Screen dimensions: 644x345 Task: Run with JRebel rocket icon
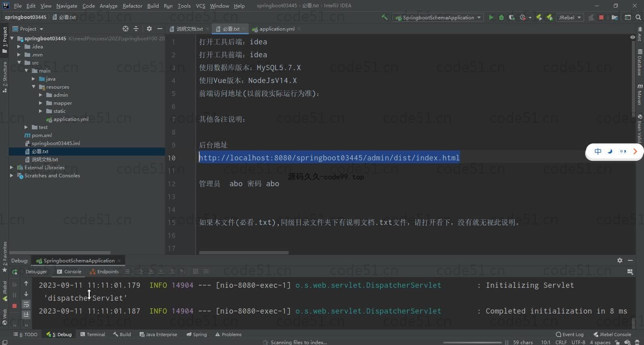[539, 17]
